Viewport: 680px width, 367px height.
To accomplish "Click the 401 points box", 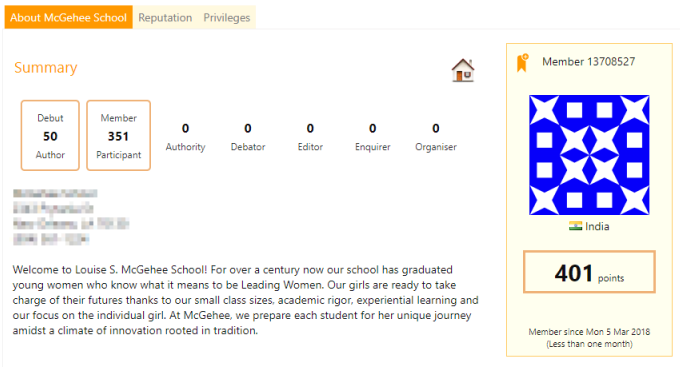I will point(589,272).
